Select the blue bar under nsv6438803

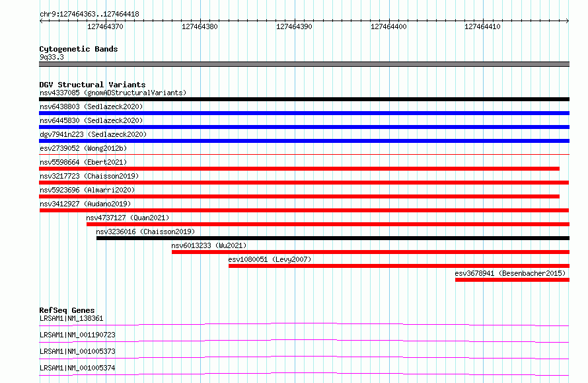tap(304, 113)
